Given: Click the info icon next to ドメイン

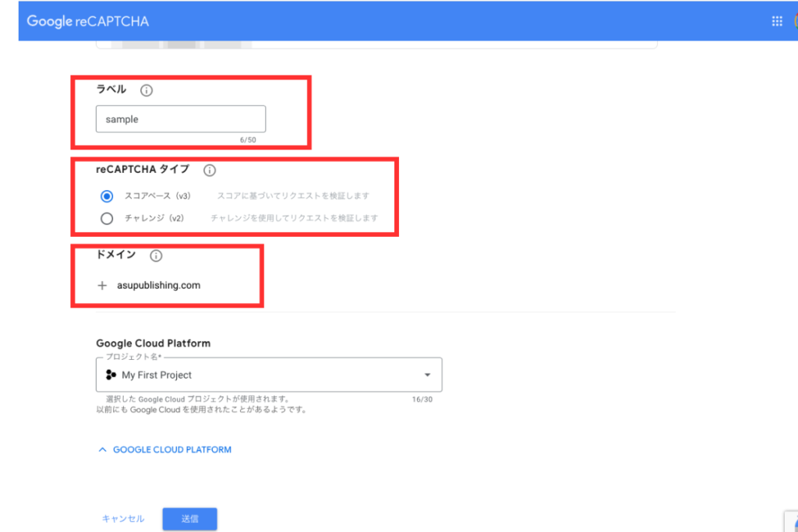Looking at the screenshot, I should pos(156,255).
